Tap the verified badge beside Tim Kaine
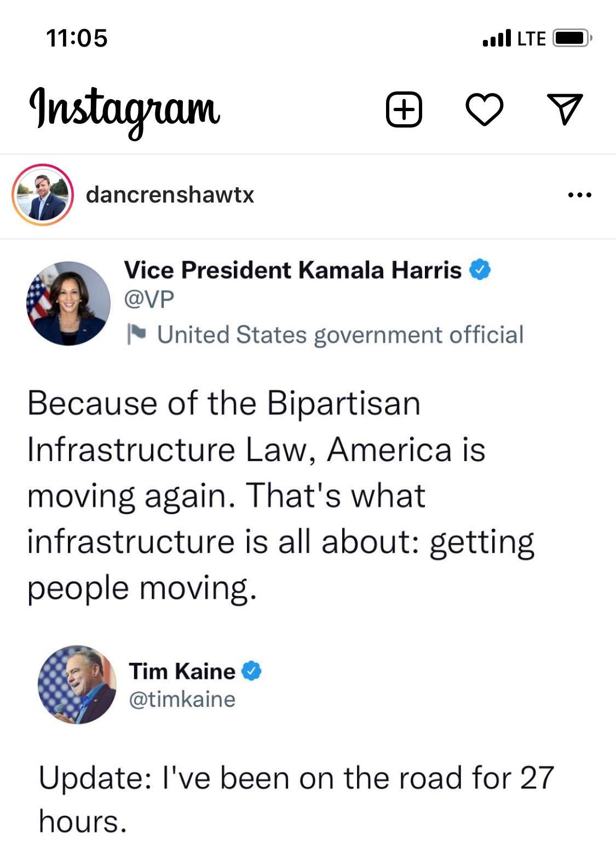This screenshot has height=854, width=616. click(x=252, y=671)
